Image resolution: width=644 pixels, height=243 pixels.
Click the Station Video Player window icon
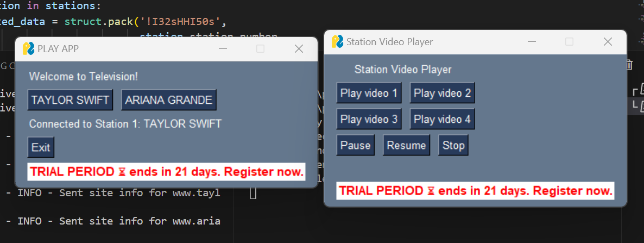pyautogui.click(x=338, y=42)
